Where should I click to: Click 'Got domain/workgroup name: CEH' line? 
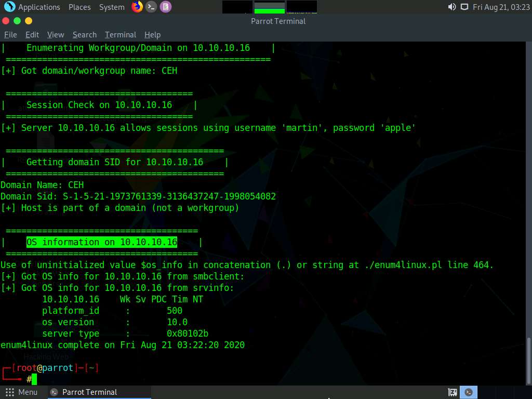pos(89,71)
